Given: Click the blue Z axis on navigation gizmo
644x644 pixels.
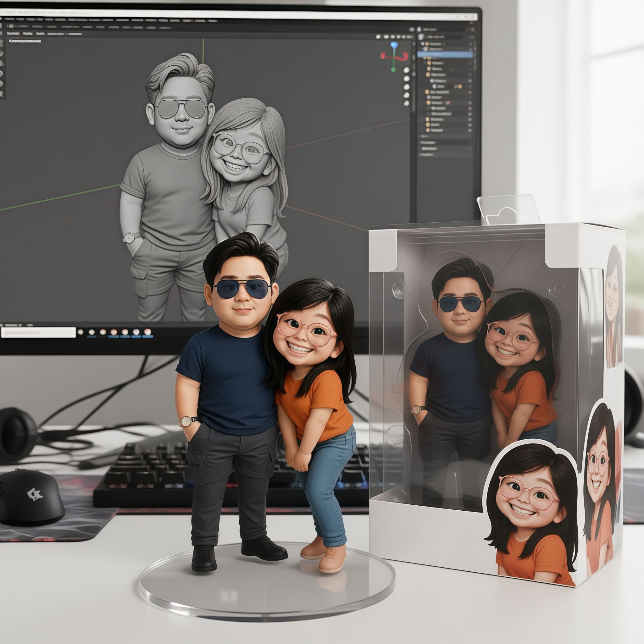Looking at the screenshot, I should point(394,45).
